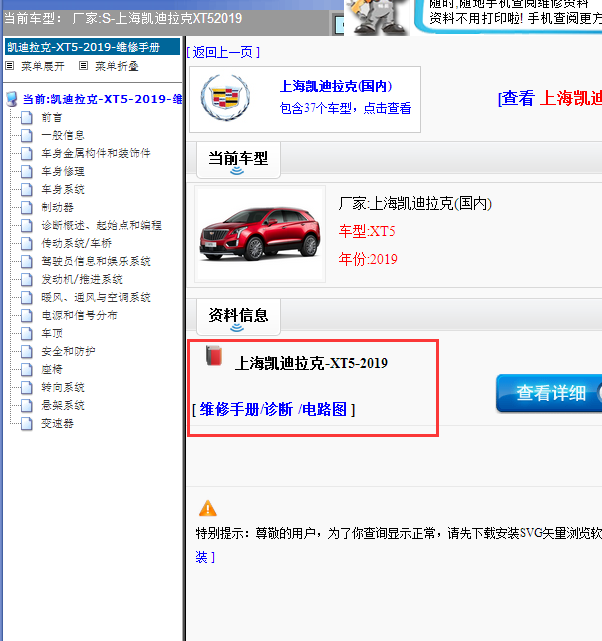Click the page icon next to 悬架系统
This screenshot has height=641, width=602.
click(x=27, y=406)
